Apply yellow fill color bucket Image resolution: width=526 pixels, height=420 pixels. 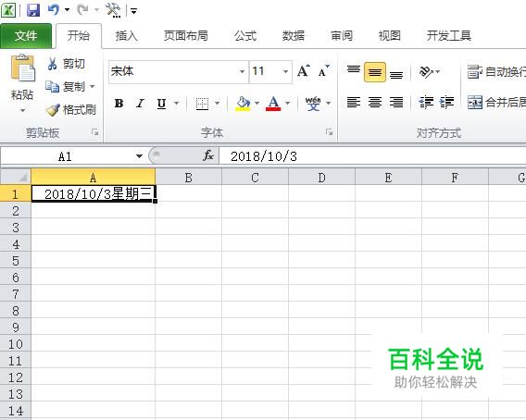(x=243, y=104)
